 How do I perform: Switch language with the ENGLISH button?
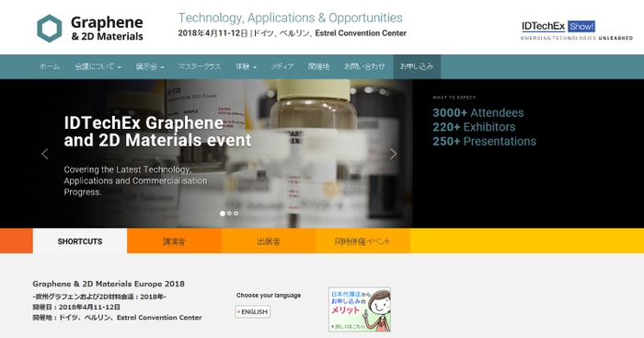point(253,312)
